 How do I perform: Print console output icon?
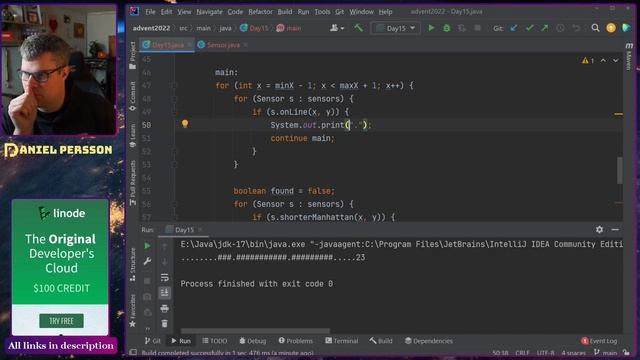(164, 308)
